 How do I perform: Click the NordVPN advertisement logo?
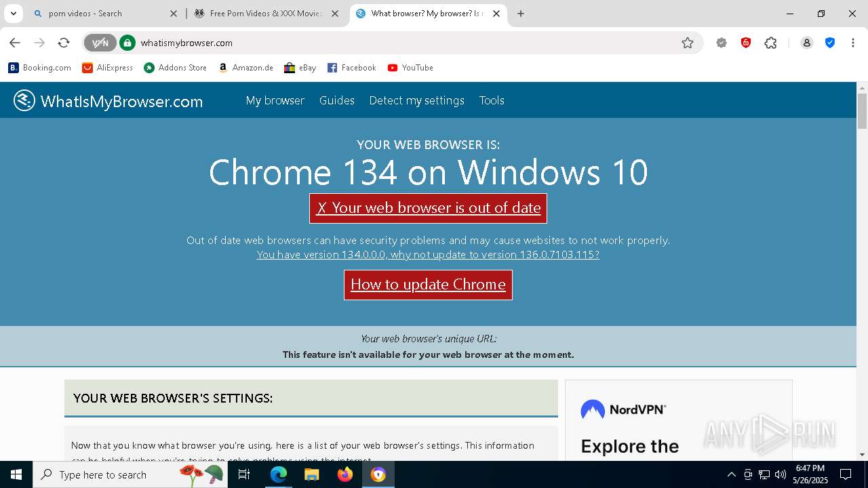click(x=623, y=409)
